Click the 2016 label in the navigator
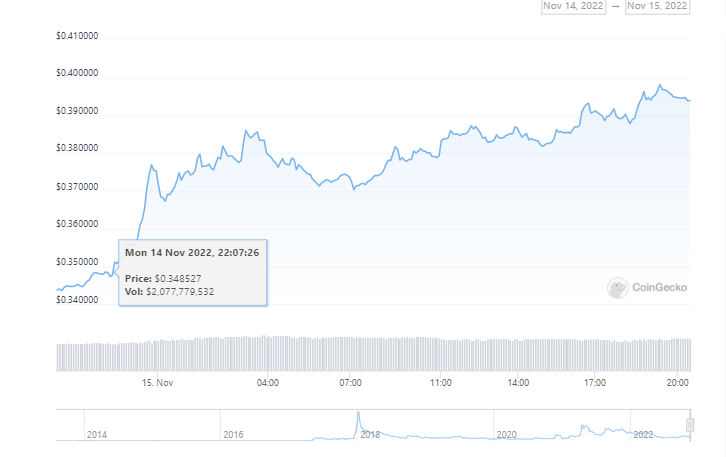This screenshot has width=726, height=457. click(x=233, y=435)
